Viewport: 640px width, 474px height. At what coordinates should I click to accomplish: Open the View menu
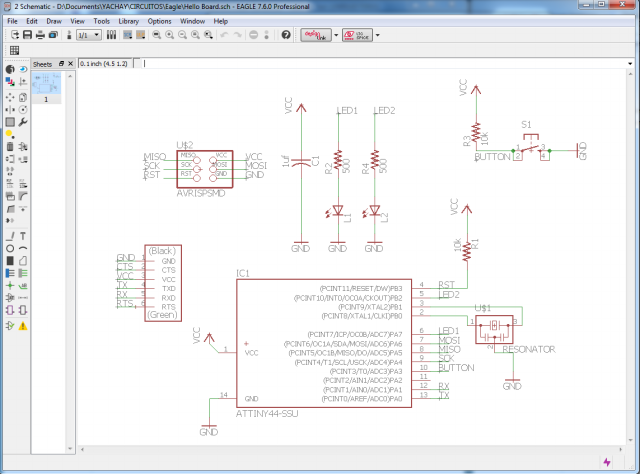coord(77,21)
